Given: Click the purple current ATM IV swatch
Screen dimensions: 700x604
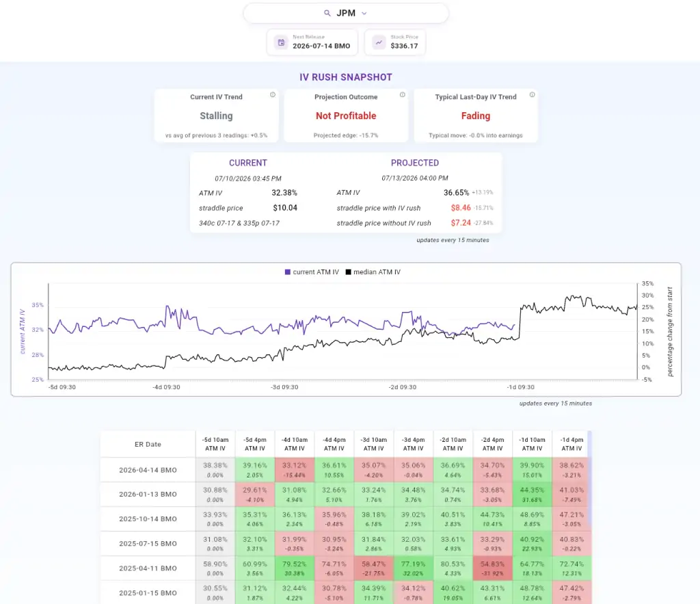Looking at the screenshot, I should point(288,272).
